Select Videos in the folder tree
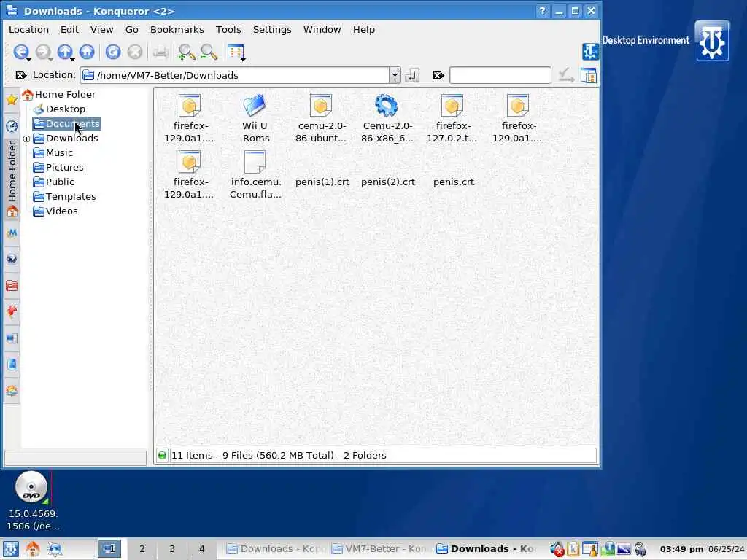The image size is (747, 560). (55, 211)
